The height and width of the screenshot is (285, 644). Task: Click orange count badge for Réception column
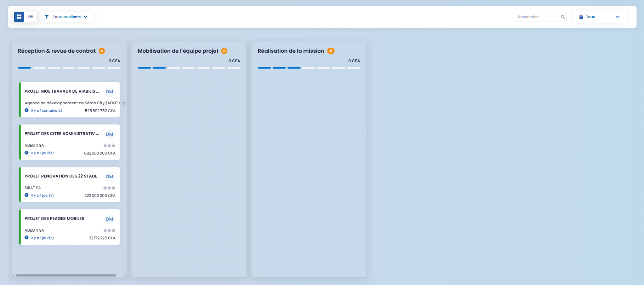102,51
